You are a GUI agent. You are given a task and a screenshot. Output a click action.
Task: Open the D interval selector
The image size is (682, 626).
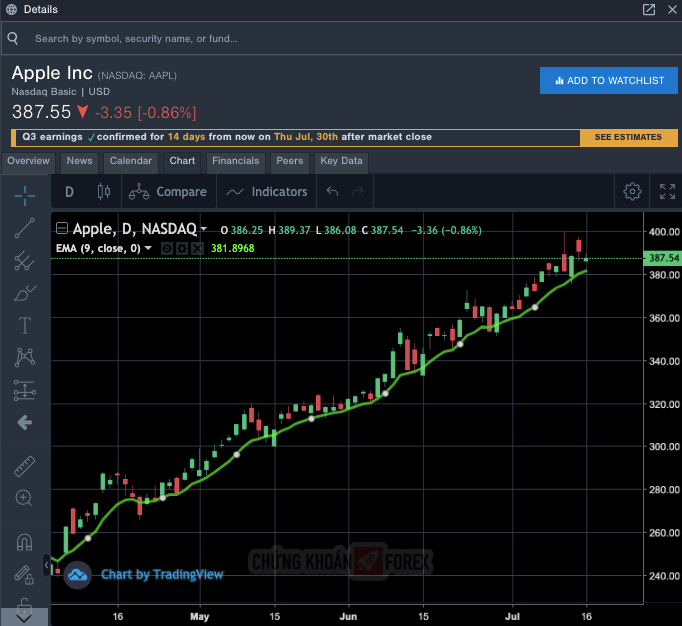(69, 192)
